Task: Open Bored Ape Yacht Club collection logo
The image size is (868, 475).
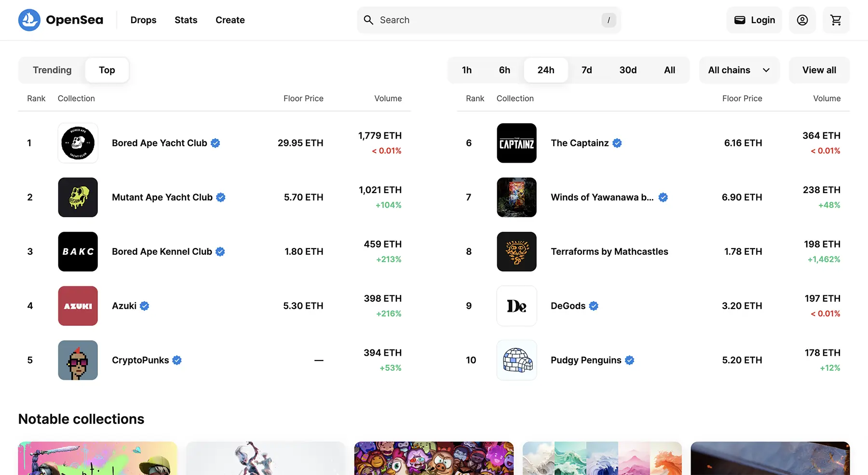Action: 78,143
